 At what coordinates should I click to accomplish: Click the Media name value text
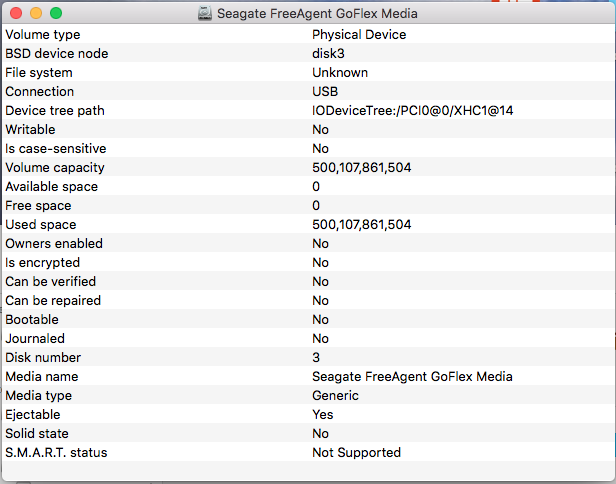tap(412, 376)
